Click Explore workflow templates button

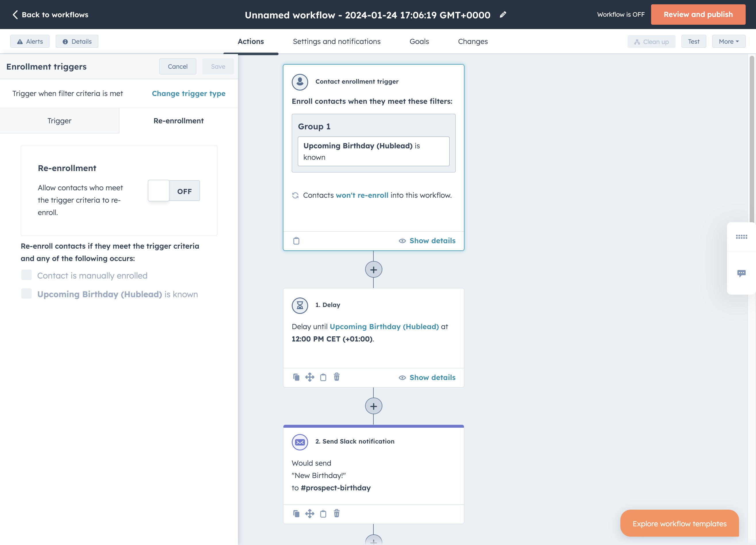(679, 523)
